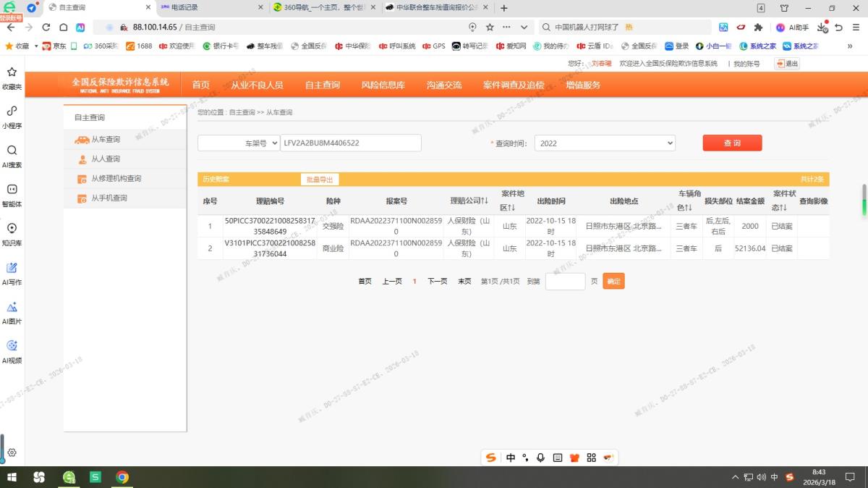This screenshot has height=488, width=868.
Task: Click the VIN input field LFV2A2BU8M4406522
Action: [x=351, y=143]
